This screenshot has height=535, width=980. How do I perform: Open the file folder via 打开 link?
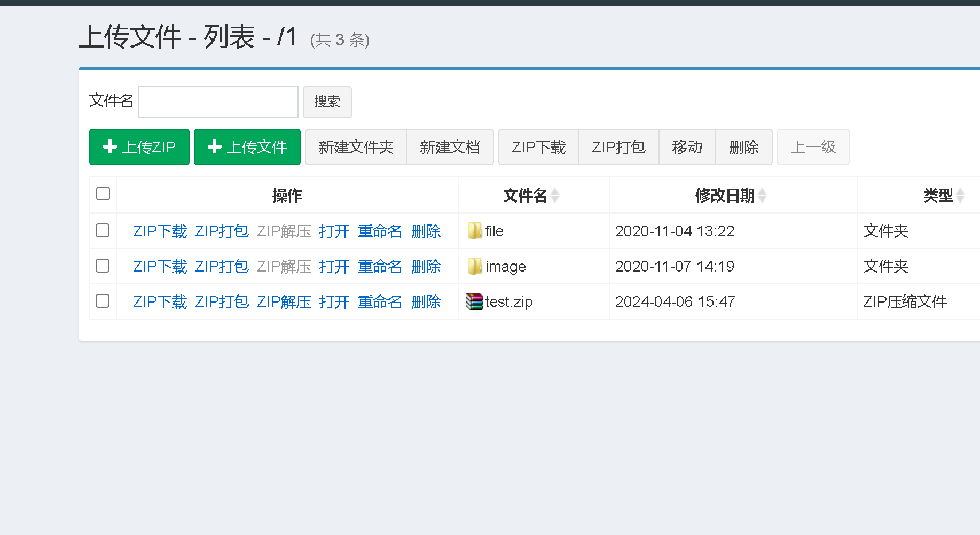(x=334, y=231)
